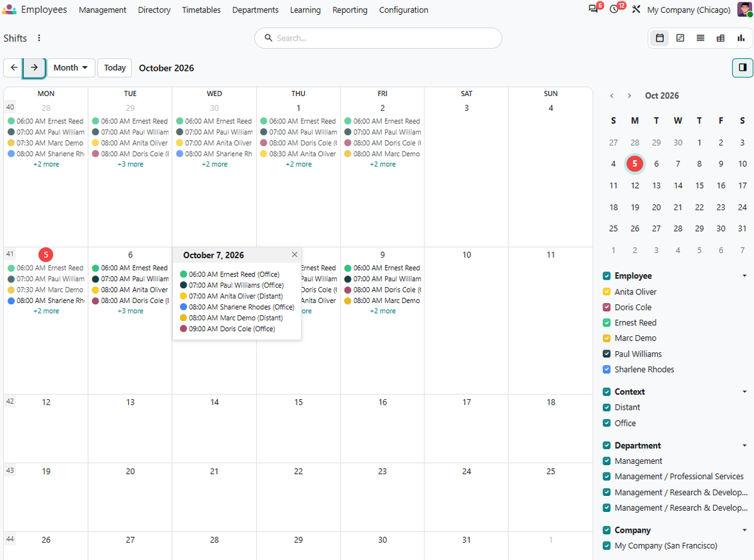Open the user avatar menu

[x=745, y=9]
